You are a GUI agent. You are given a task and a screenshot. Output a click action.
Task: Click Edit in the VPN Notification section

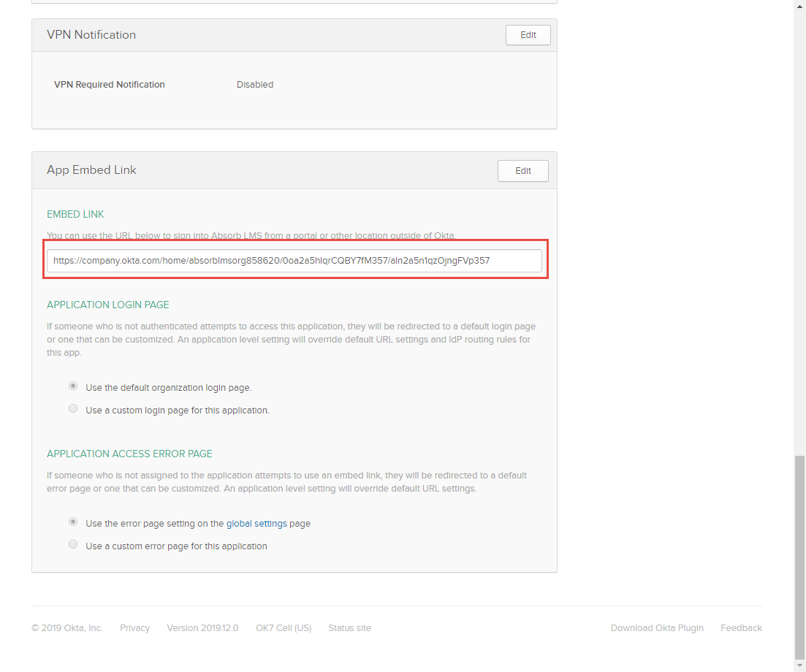point(528,35)
